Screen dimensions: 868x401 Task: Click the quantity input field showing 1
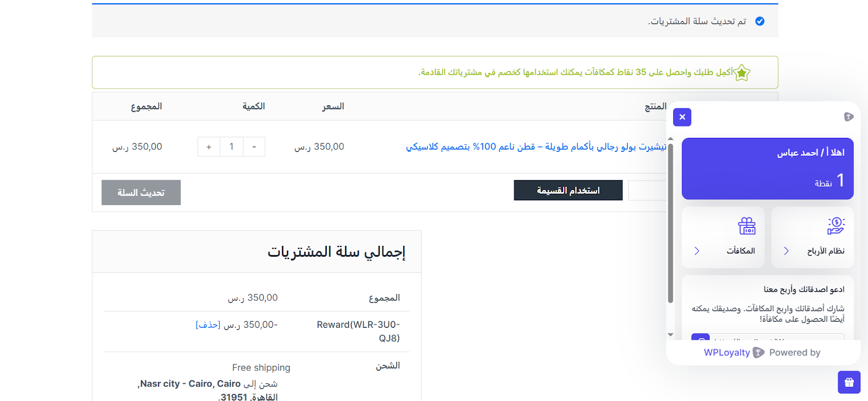point(232,147)
